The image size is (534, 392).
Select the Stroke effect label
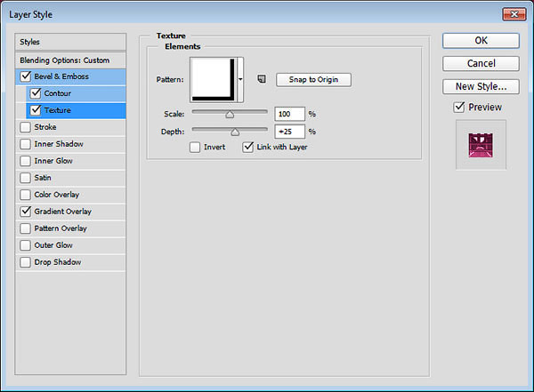coord(45,127)
